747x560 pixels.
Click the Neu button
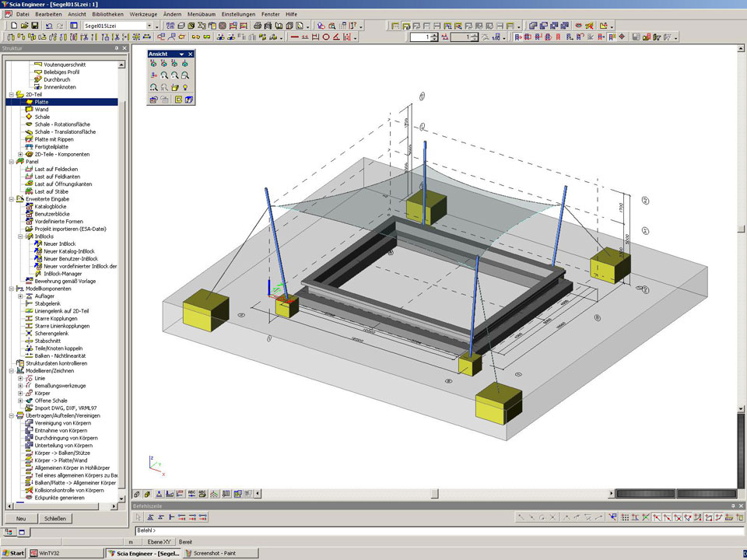[21, 518]
